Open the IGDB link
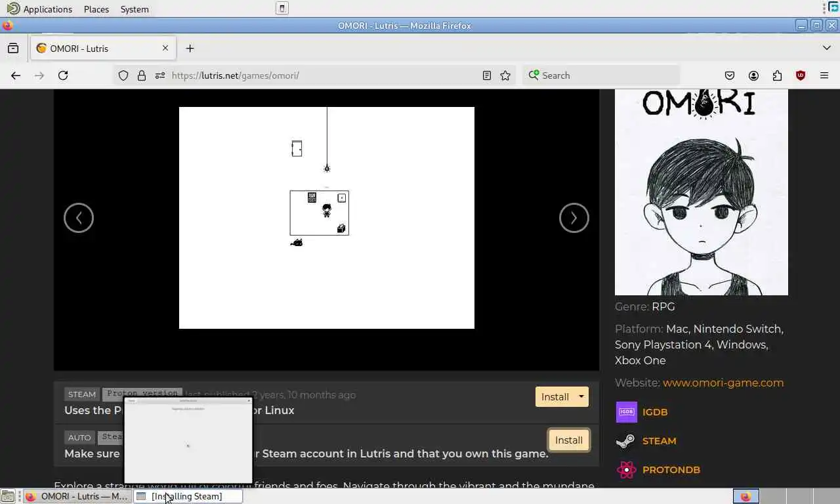840x504 pixels. 655,412
